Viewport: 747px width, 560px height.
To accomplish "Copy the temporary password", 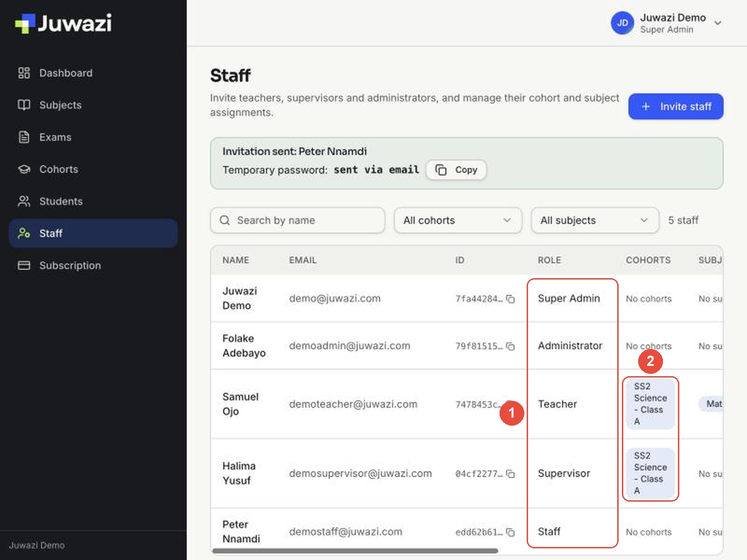I will coord(456,170).
